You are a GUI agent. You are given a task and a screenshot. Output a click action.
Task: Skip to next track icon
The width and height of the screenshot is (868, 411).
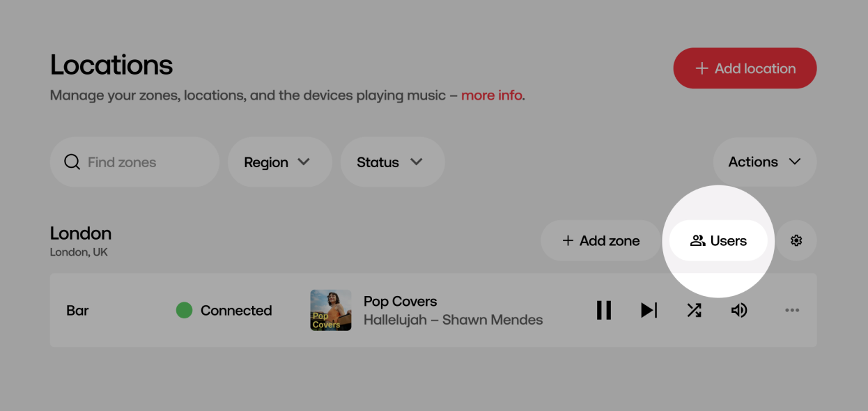[x=649, y=310]
